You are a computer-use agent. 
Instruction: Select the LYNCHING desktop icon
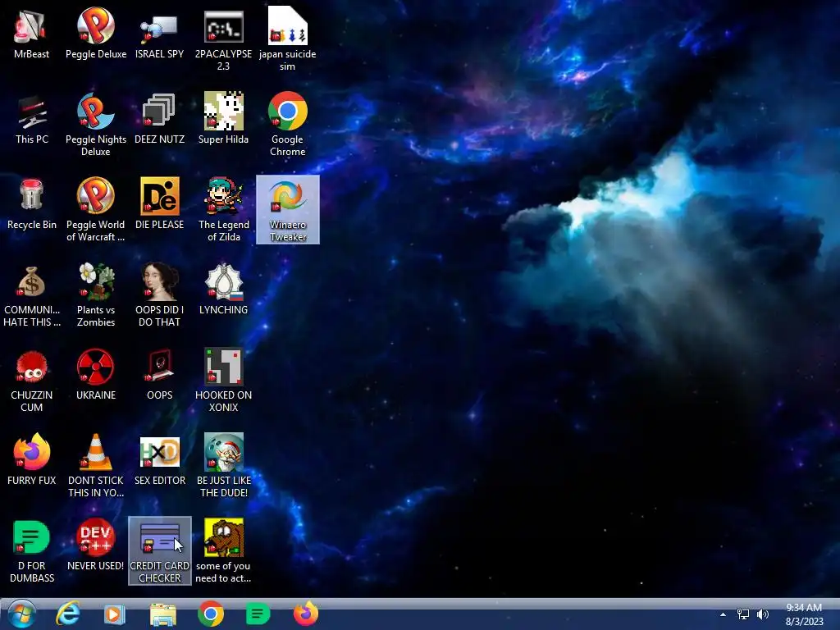tap(223, 290)
